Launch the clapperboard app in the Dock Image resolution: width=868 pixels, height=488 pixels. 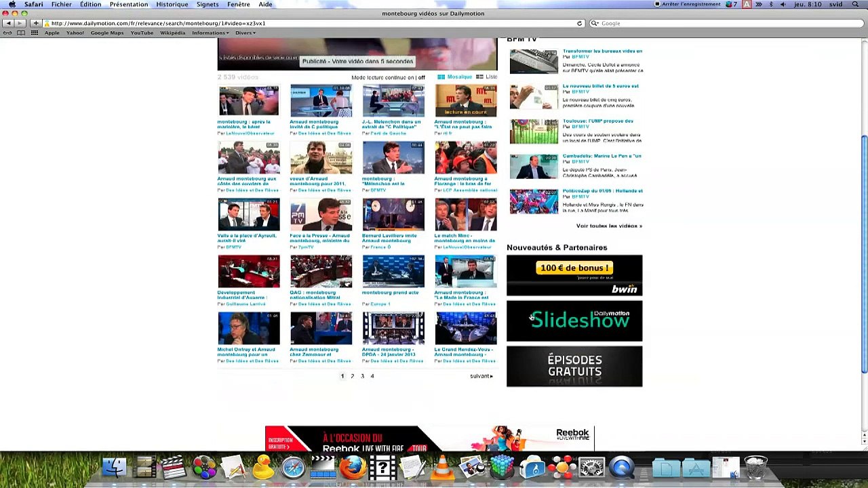[x=174, y=468]
